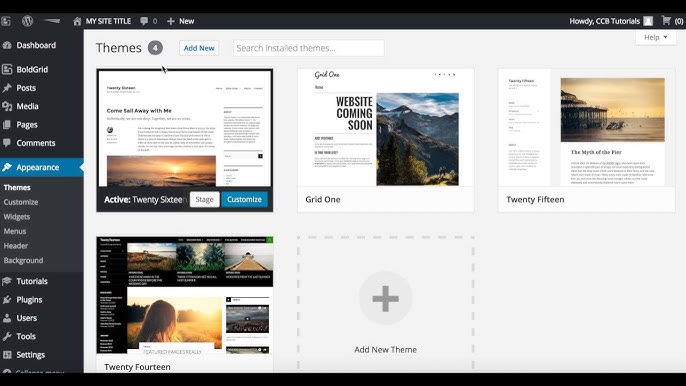
Task: Click the Tutorials sidebar icon
Action: point(7,281)
